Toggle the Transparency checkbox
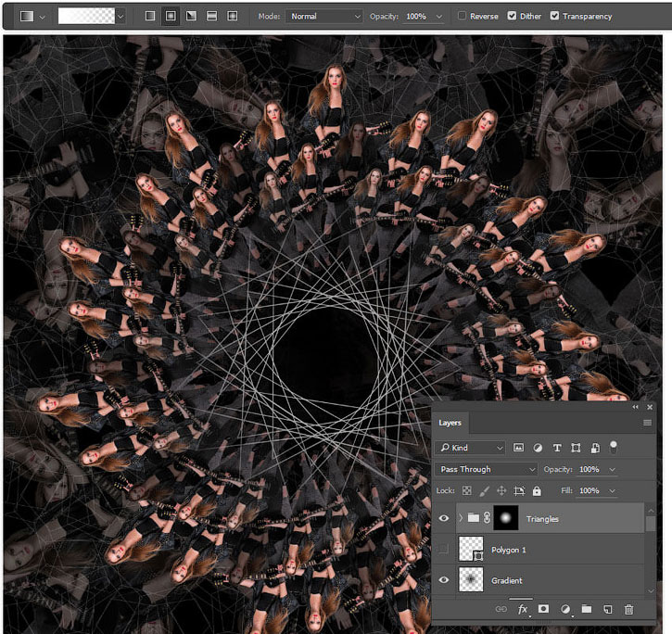672x634 pixels. [x=554, y=16]
